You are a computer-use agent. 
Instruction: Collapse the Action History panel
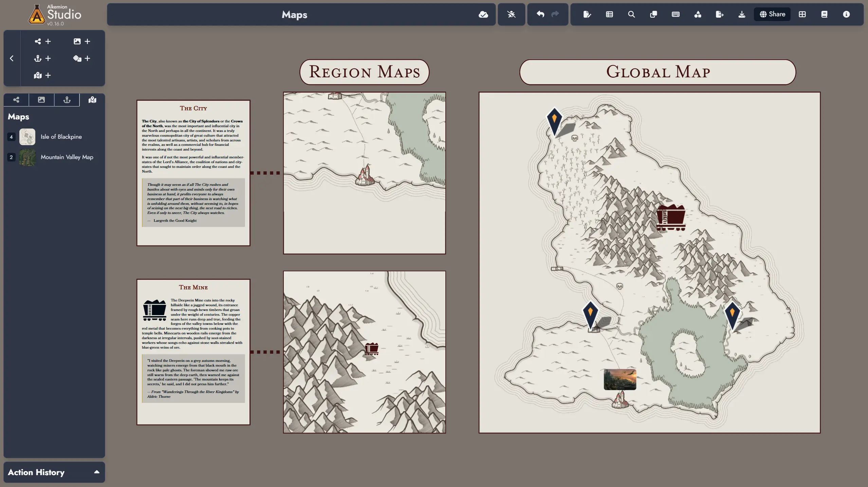97,472
